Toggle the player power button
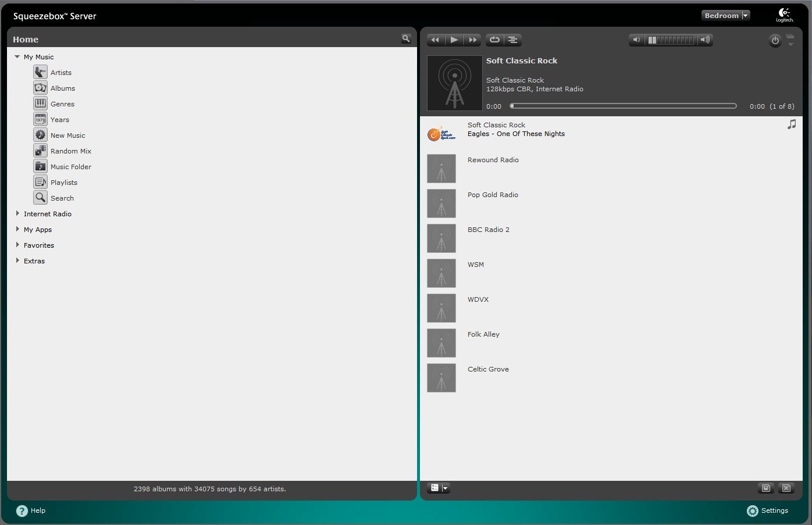 [x=775, y=41]
